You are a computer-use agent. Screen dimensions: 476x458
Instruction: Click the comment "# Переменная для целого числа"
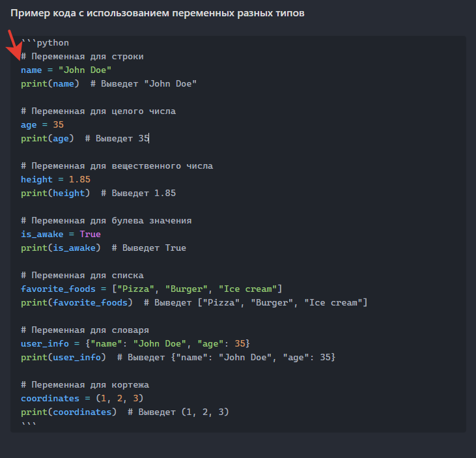point(98,111)
